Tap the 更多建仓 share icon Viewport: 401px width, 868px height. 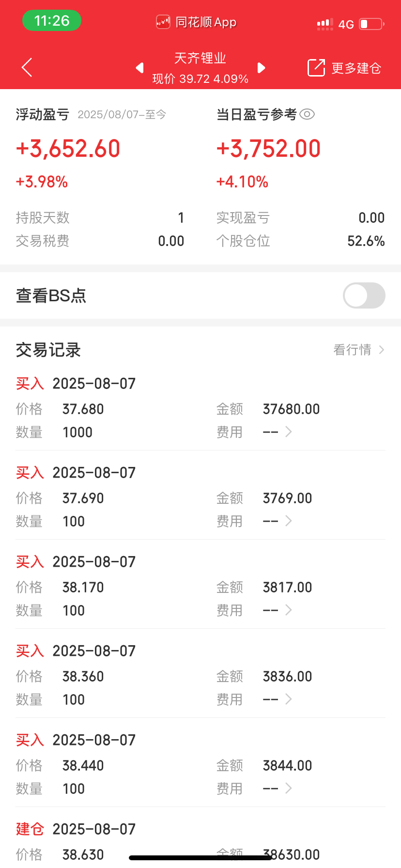point(316,68)
